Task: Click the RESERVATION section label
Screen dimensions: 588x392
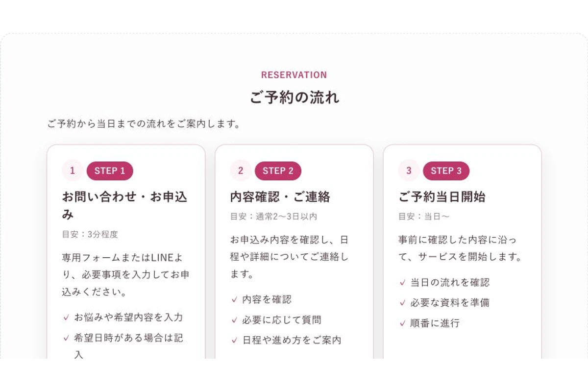Action: [x=294, y=75]
